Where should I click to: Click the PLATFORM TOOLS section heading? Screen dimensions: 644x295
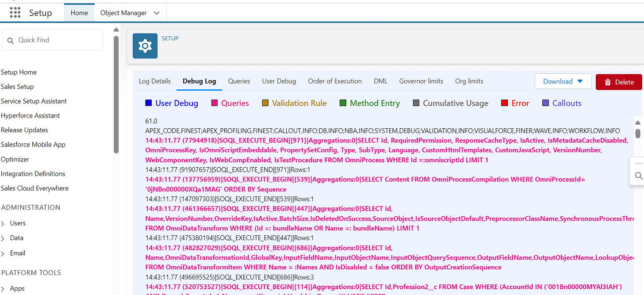point(31,273)
